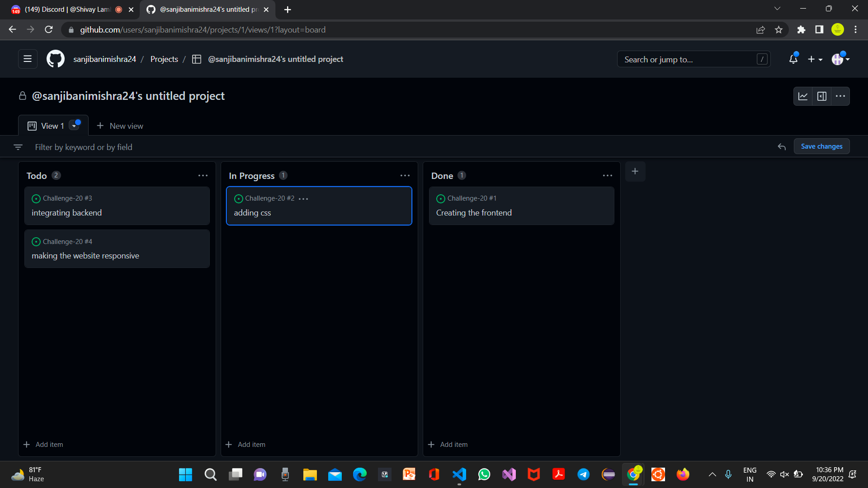The width and height of the screenshot is (868, 488).
Task: Open the notifications bell
Action: click(793, 59)
